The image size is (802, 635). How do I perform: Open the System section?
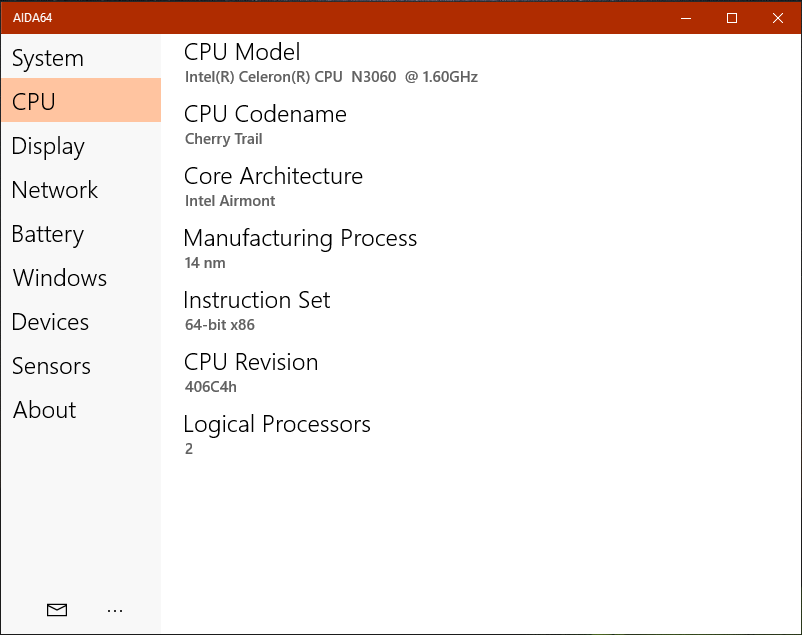click(81, 58)
